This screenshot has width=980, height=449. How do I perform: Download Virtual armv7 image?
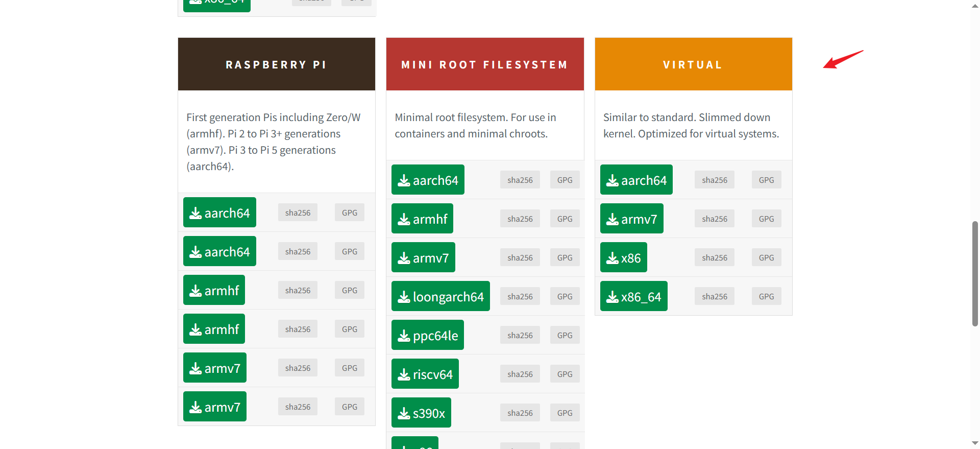click(631, 219)
